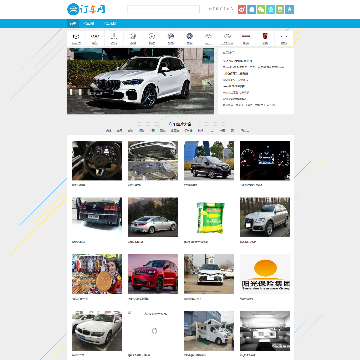Image resolution: width=360 pixels, height=360 pixels.
Task: Open the green WeChat share icon
Action: (261, 9)
